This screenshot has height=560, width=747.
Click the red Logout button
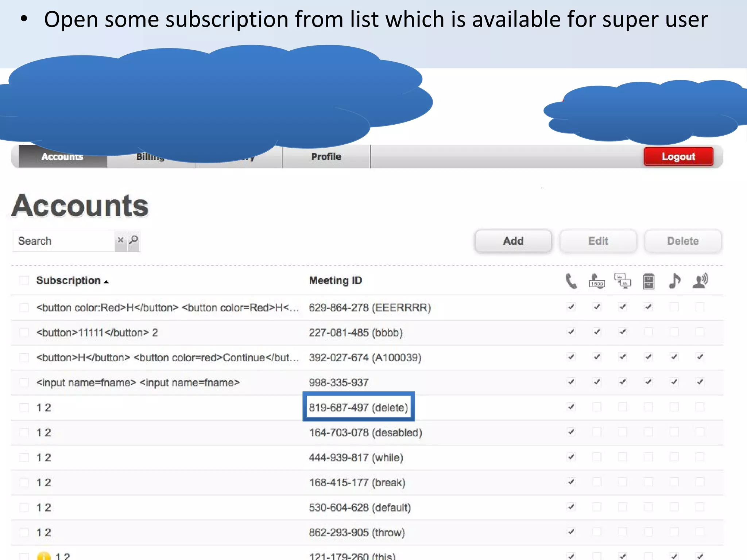pos(678,156)
